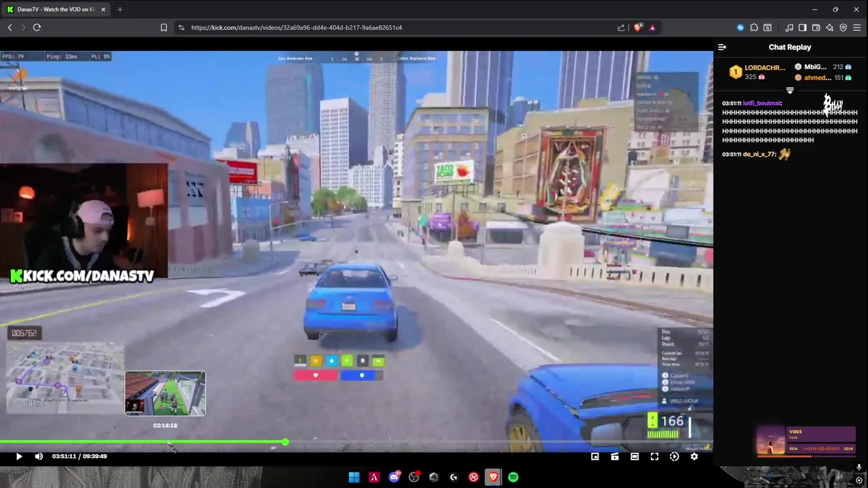
Task: Open the playback speed control
Action: click(x=674, y=456)
